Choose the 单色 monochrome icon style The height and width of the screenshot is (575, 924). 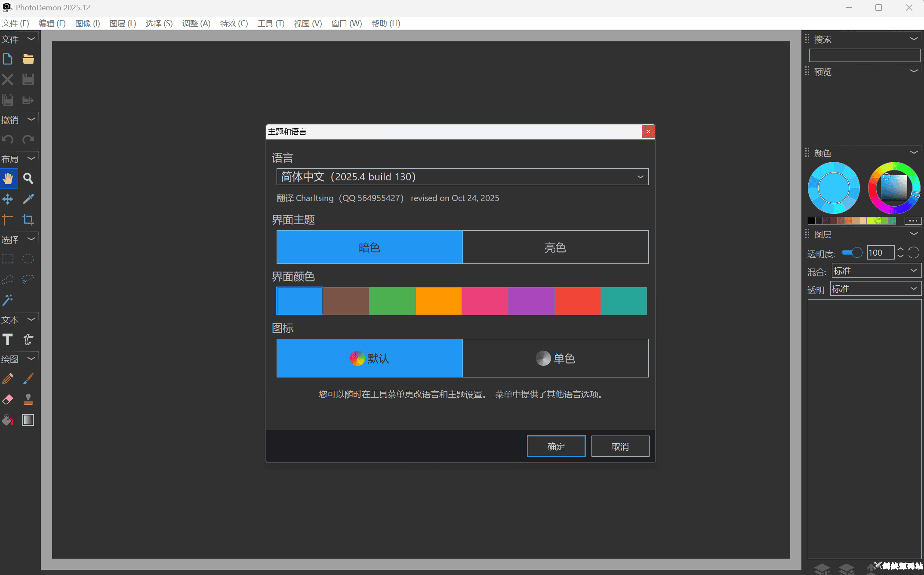click(555, 358)
